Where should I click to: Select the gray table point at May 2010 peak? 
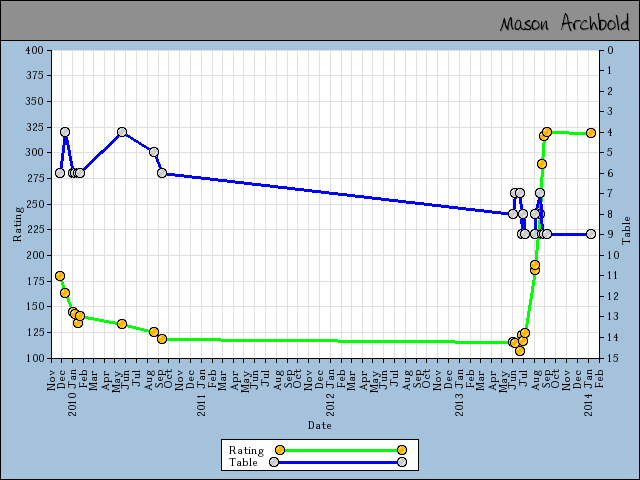point(122,132)
